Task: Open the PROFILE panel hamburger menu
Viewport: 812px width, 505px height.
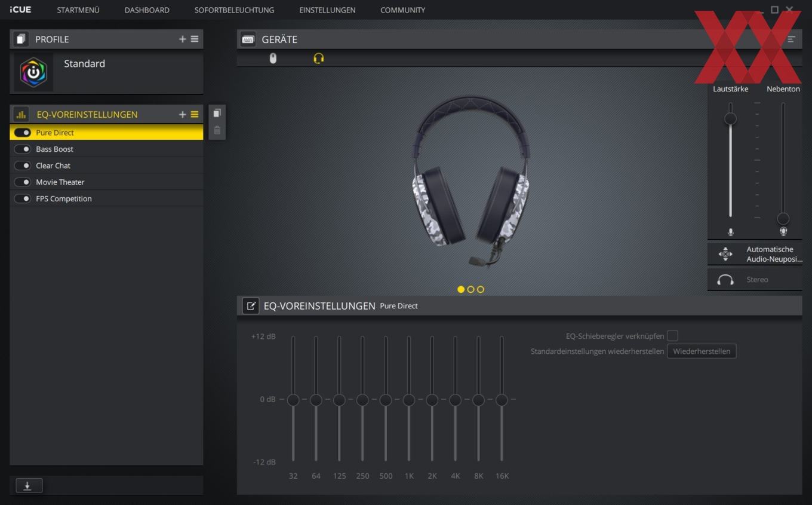Action: [x=195, y=39]
